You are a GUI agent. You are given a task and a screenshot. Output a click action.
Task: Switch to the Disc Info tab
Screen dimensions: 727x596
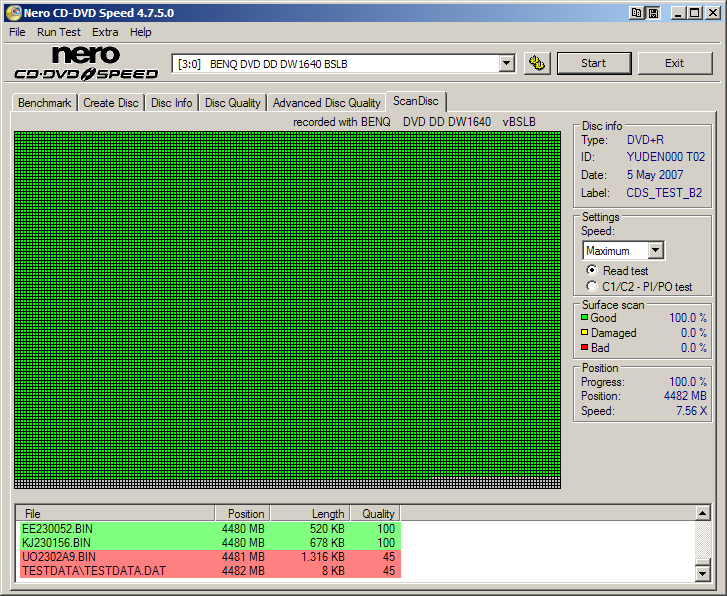pyautogui.click(x=172, y=103)
